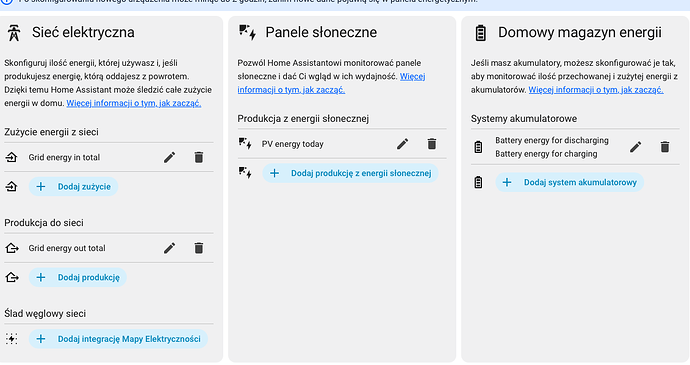Image resolution: width=690 pixels, height=365 pixels.
Task: Edit the battery system entry
Action: point(635,147)
